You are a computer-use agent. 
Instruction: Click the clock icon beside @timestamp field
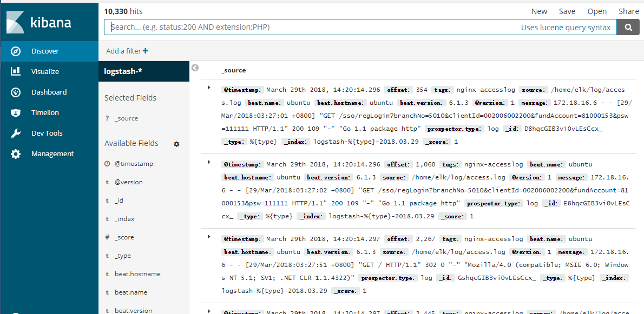[107, 164]
